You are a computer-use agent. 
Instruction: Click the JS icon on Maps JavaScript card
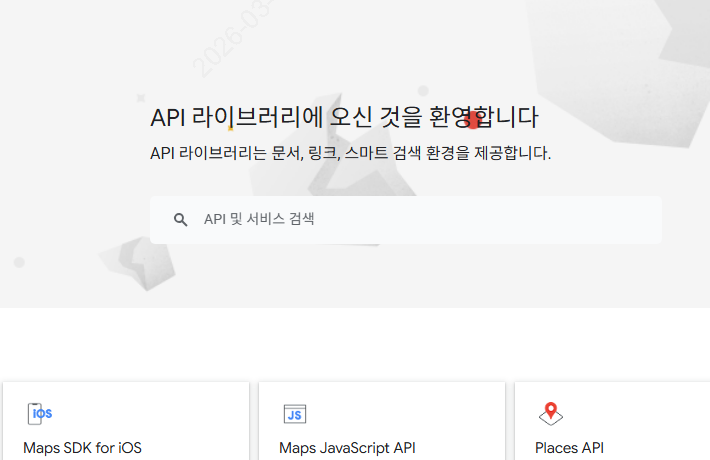(295, 414)
